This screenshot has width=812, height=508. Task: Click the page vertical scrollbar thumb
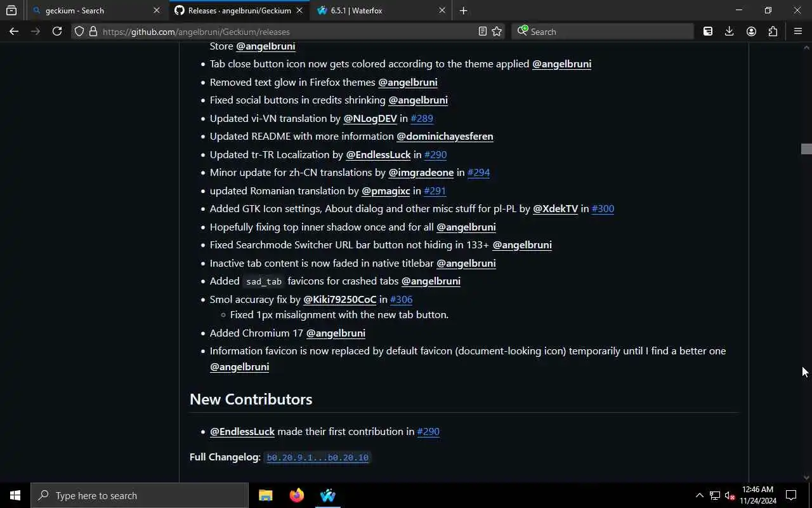pos(806,149)
